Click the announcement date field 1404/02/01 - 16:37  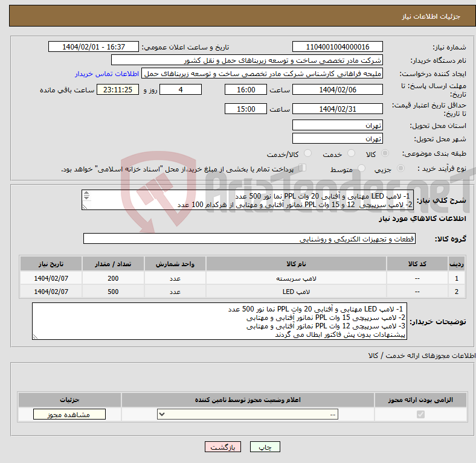[94, 46]
